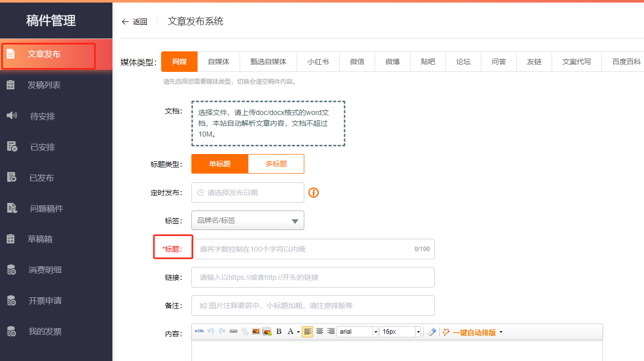Open 文章发布 in the sidebar

coord(56,54)
